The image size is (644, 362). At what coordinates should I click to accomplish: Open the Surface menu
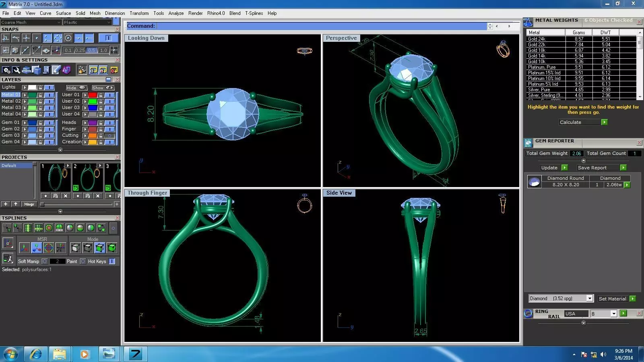pos(63,13)
